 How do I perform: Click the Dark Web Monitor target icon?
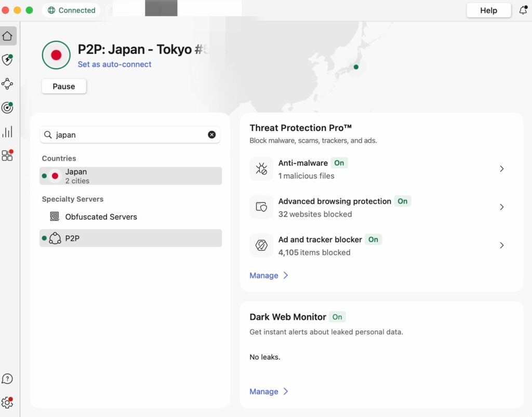coord(7,107)
